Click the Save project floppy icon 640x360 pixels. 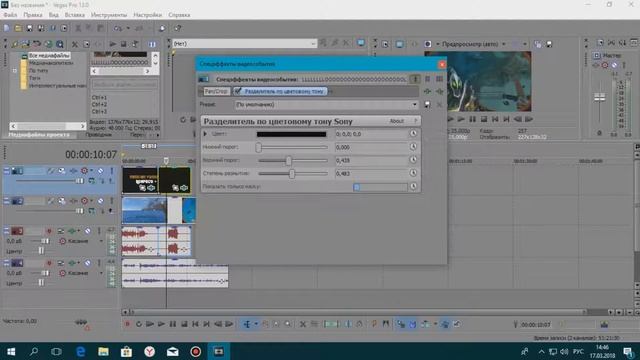29,28
